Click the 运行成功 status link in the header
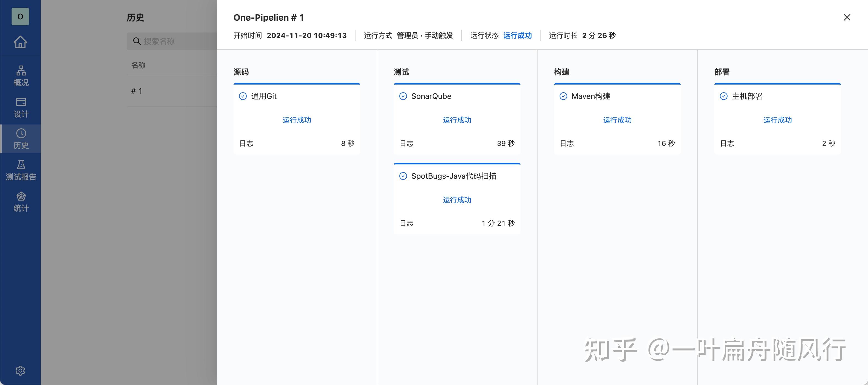The width and height of the screenshot is (868, 385). click(x=517, y=35)
